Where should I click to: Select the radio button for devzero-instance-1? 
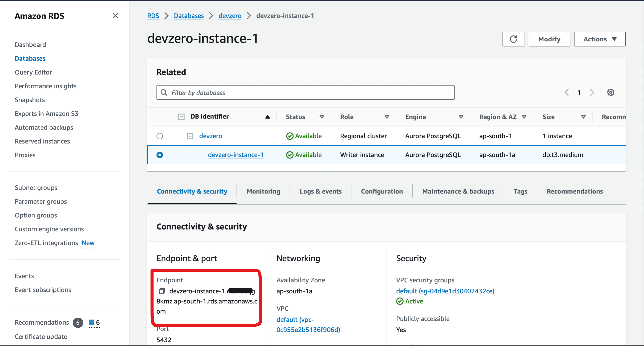pos(160,155)
